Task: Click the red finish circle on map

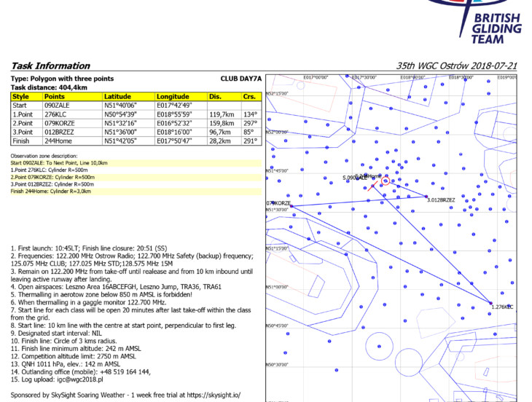Action: (x=386, y=180)
